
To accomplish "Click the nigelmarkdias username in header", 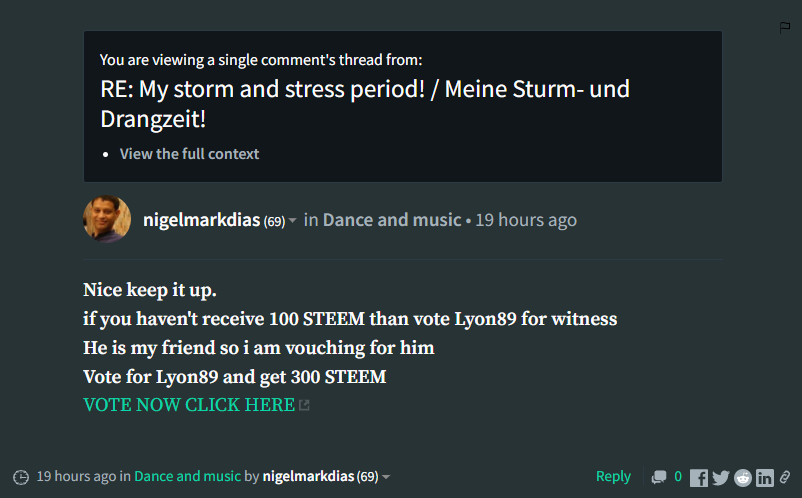I will pyautogui.click(x=202, y=220).
